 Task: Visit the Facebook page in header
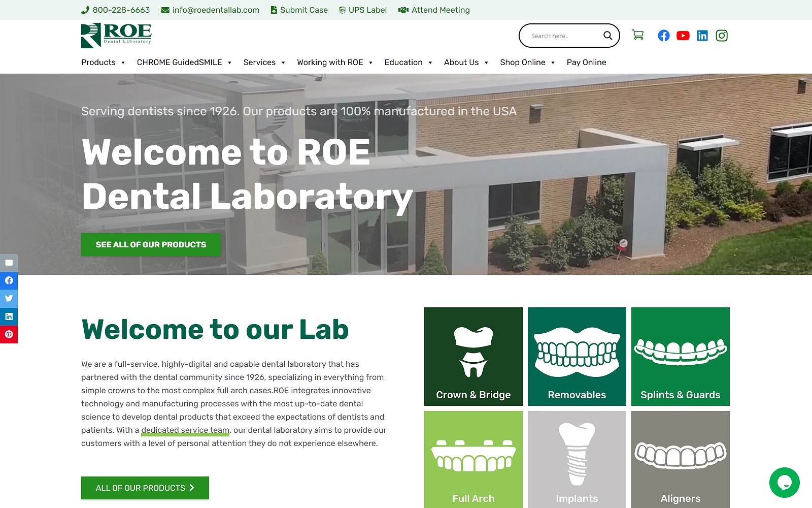pos(664,36)
